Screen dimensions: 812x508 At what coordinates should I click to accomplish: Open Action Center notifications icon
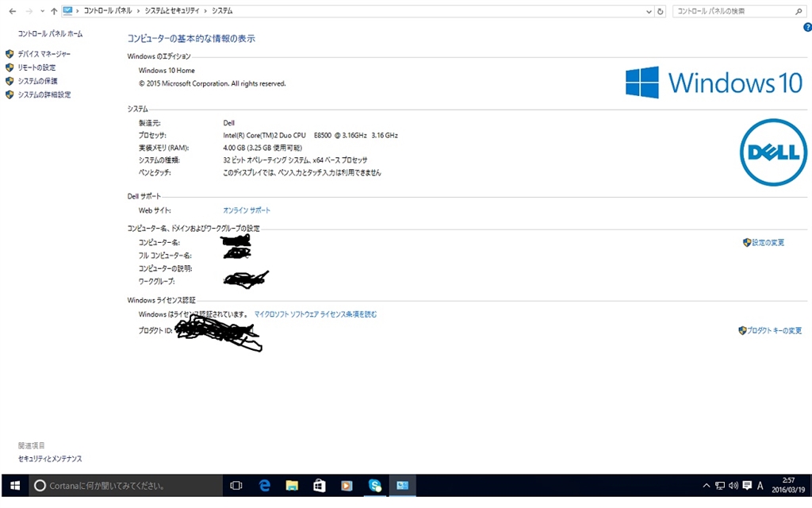[747, 486]
